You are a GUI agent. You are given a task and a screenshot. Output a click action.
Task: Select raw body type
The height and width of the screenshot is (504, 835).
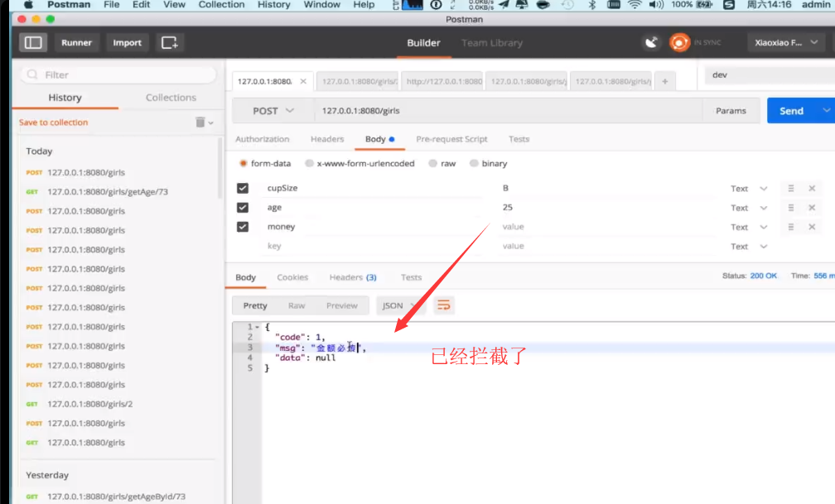point(433,163)
